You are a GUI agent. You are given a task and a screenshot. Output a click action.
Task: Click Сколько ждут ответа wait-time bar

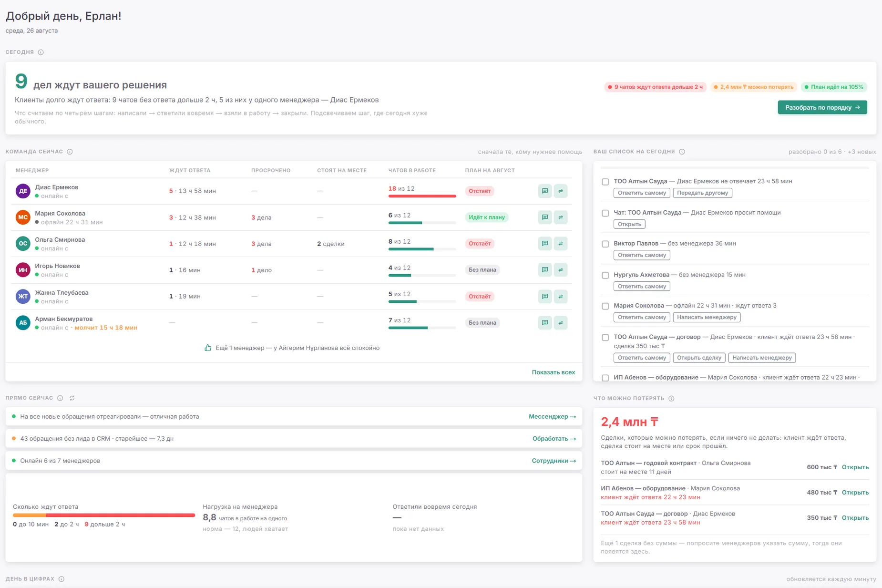pyautogui.click(x=104, y=515)
